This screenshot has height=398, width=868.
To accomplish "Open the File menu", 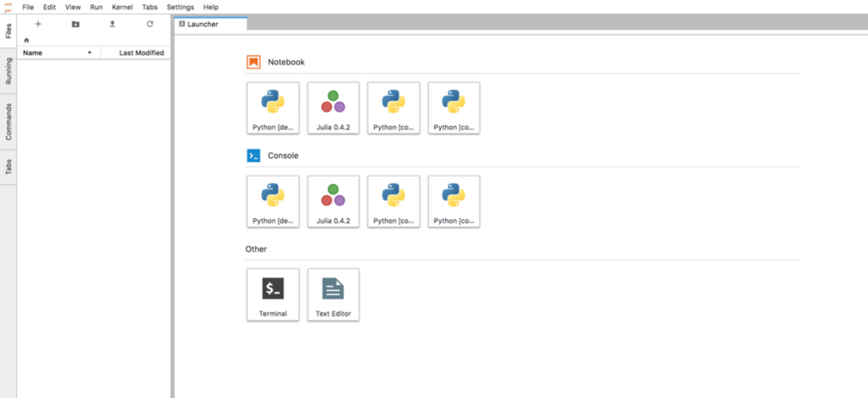I will 28,7.
